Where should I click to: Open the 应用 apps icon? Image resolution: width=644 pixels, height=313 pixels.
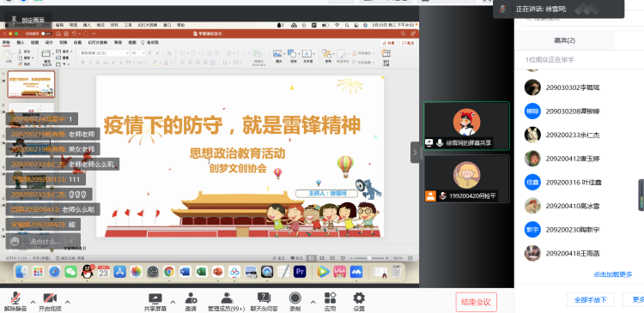(330, 302)
